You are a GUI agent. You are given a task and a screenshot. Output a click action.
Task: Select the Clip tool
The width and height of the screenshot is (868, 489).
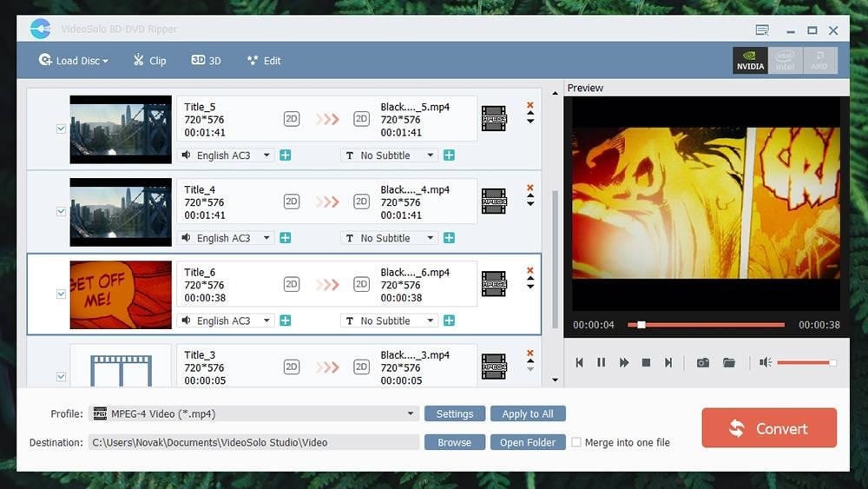(x=149, y=60)
